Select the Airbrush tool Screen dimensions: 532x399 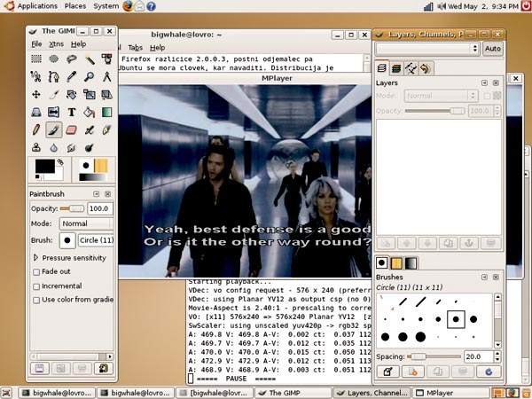pyautogui.click(x=90, y=129)
